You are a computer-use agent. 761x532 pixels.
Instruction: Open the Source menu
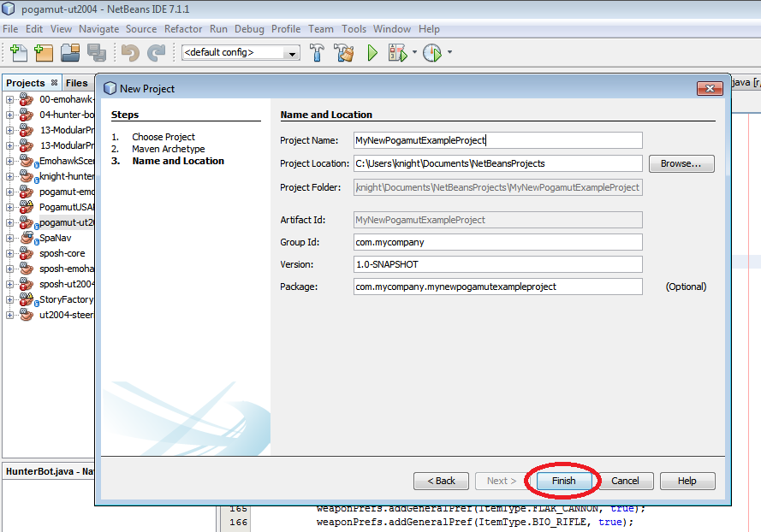tap(141, 29)
